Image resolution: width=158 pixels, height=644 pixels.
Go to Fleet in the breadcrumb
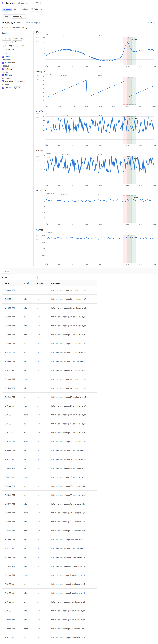tap(6, 17)
